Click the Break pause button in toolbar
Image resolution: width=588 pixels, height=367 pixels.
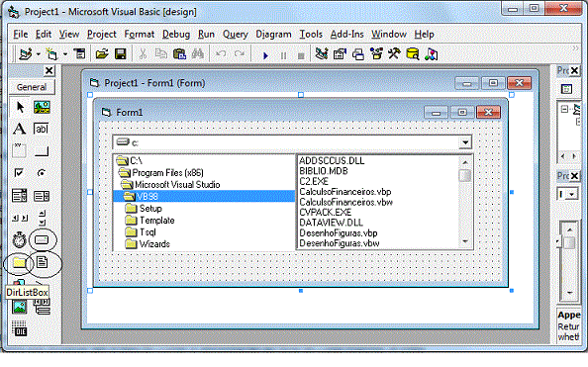(283, 55)
